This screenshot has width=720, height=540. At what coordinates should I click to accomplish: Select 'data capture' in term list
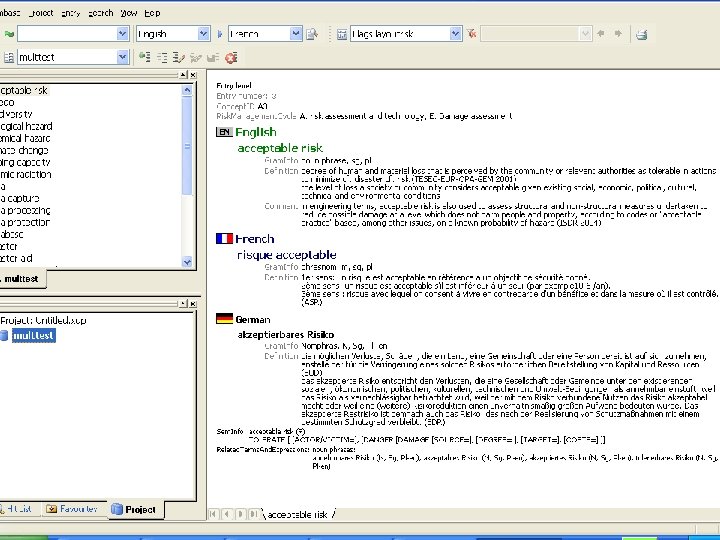(20, 198)
